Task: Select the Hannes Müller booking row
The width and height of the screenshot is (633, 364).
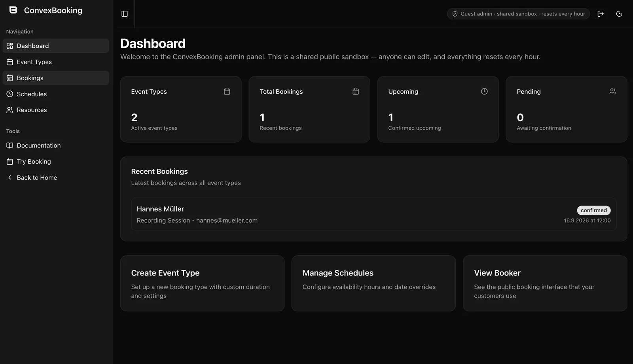Action: click(x=373, y=214)
